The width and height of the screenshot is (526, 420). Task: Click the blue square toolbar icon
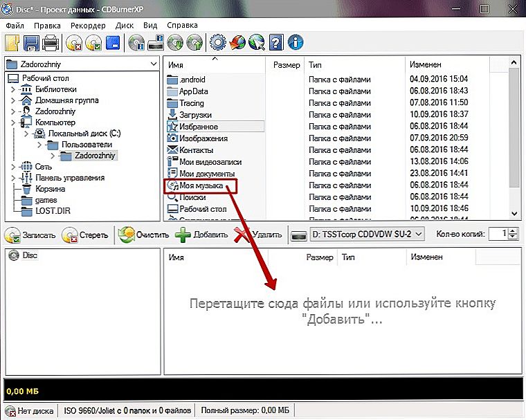pyautogui.click(x=113, y=43)
